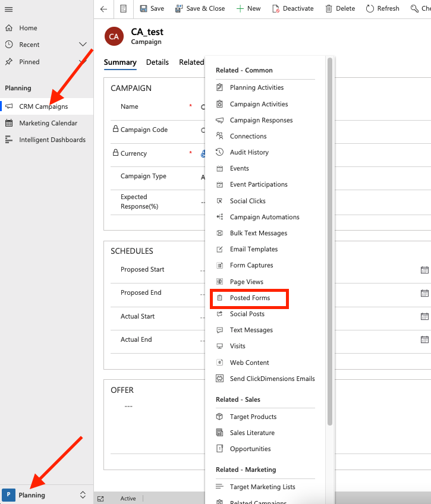
Task: Open Web Content
Action: click(249, 363)
